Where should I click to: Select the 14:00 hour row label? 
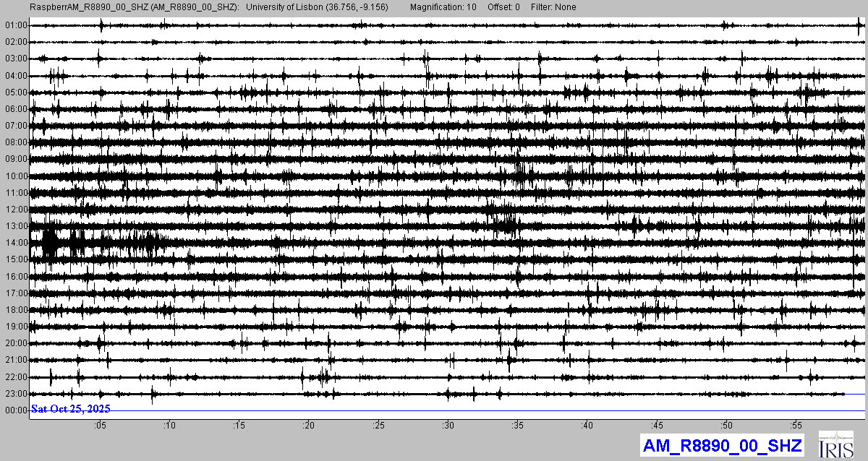(16, 243)
